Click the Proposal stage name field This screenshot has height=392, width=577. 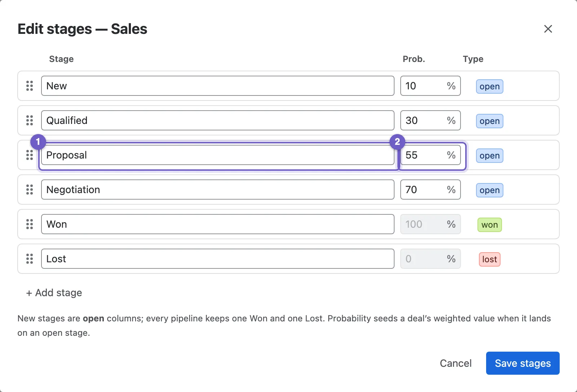point(217,155)
